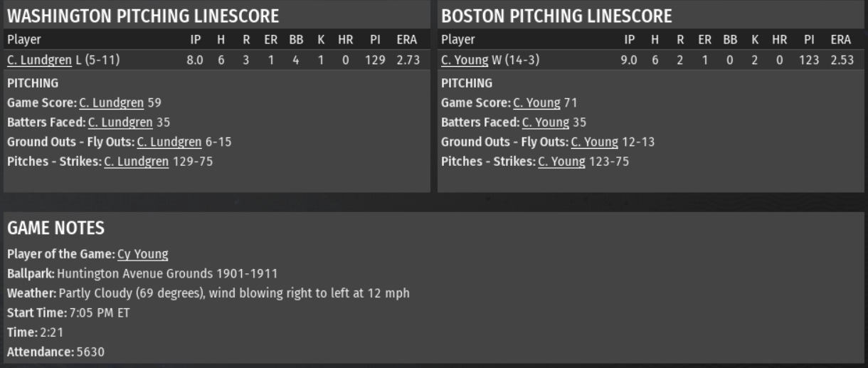
Task: Open C. Young link after Pitches - Strikes
Action: click(561, 162)
